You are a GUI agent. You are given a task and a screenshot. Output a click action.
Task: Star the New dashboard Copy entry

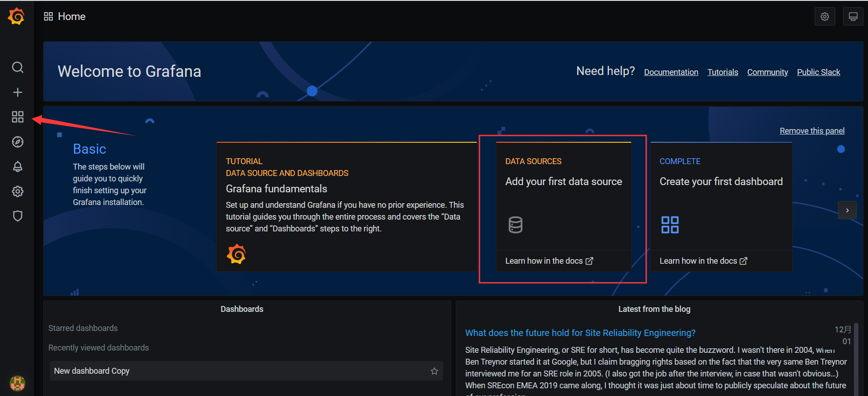pos(434,371)
